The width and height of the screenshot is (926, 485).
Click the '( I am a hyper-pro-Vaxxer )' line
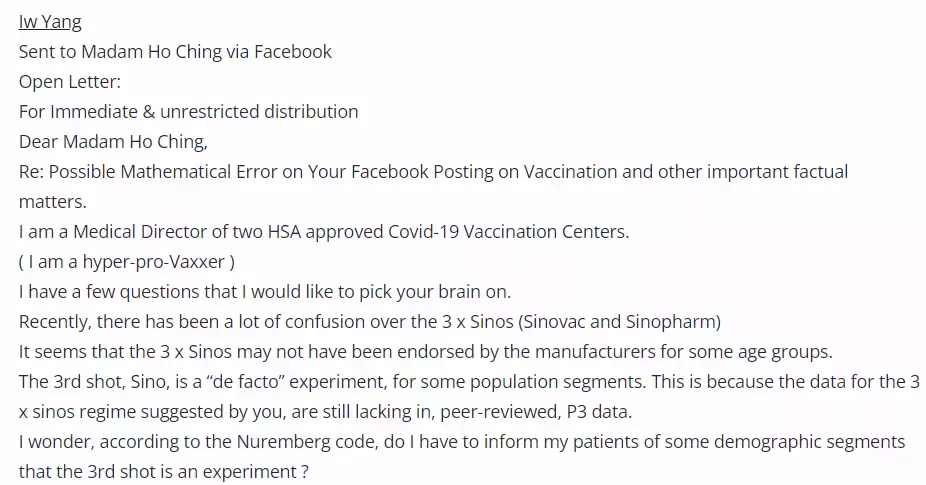[x=127, y=262]
